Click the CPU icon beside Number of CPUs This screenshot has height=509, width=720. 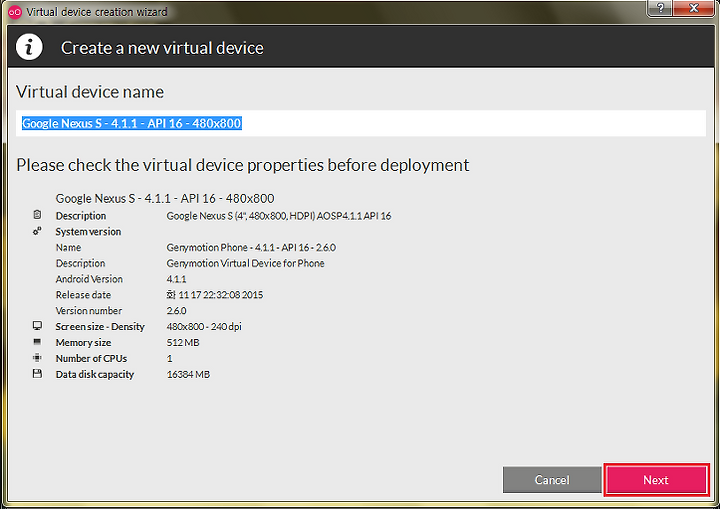pyautogui.click(x=37, y=357)
